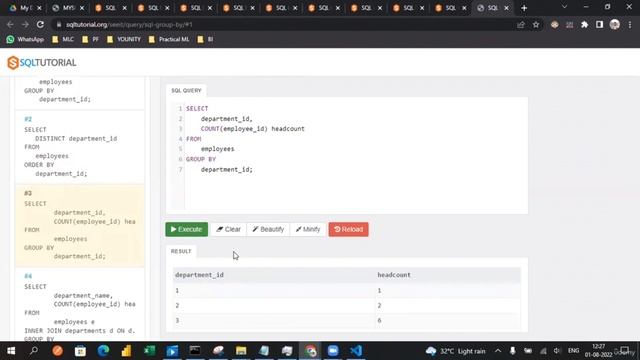640x360 pixels.
Task: Open the BI bookmarks folder
Action: [205, 39]
